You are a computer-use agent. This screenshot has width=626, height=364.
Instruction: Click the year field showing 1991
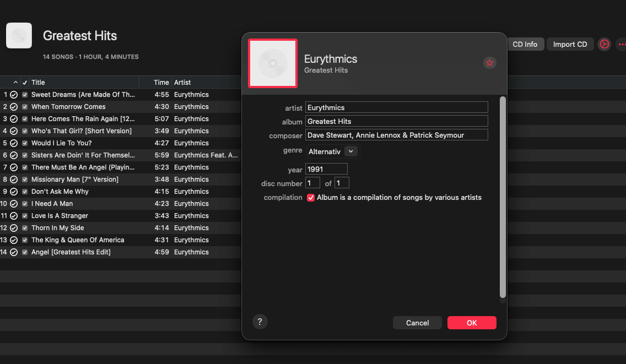coord(326,169)
